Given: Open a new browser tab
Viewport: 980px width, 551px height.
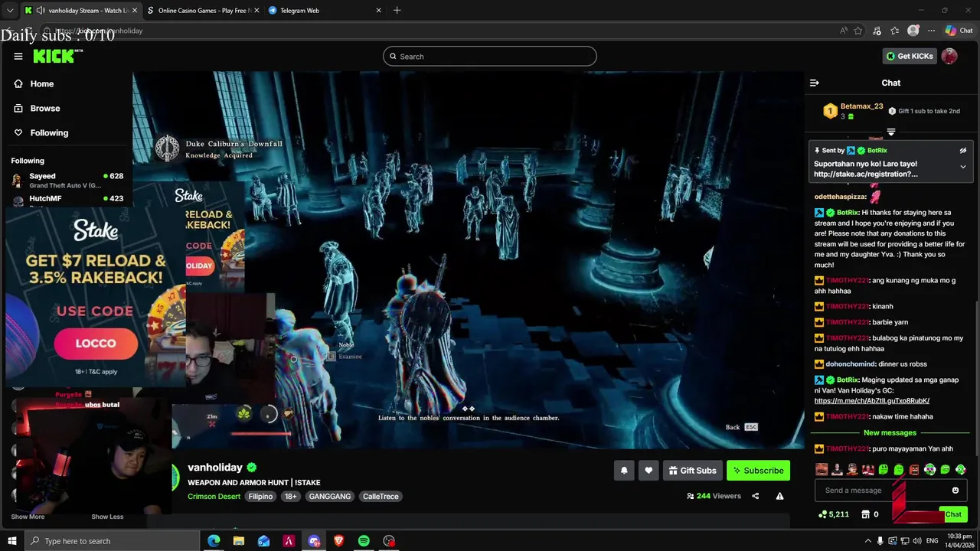Looking at the screenshot, I should coord(397,11).
